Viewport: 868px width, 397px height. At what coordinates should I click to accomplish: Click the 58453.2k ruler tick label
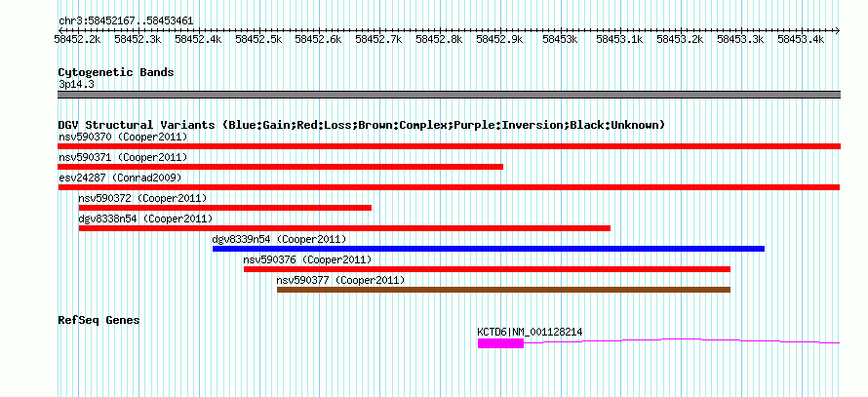coord(680,39)
